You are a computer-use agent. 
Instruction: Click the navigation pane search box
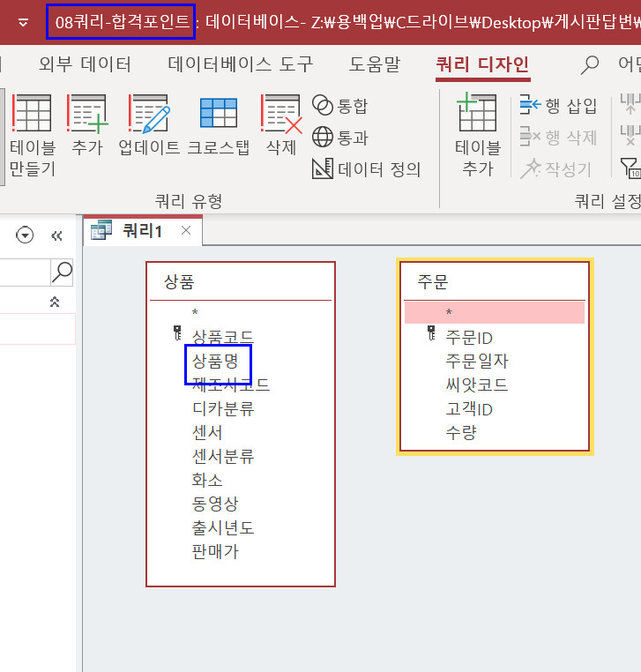pyautogui.click(x=25, y=272)
